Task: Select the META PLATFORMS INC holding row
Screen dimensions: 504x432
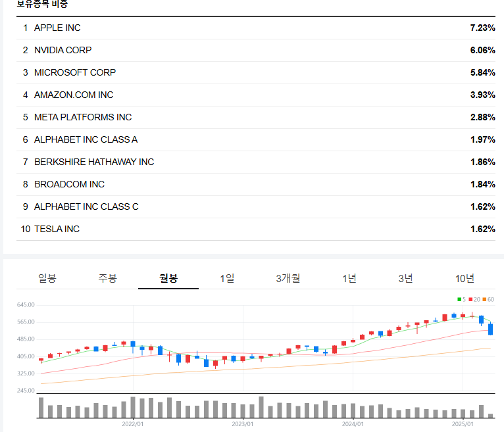Action: click(x=256, y=117)
